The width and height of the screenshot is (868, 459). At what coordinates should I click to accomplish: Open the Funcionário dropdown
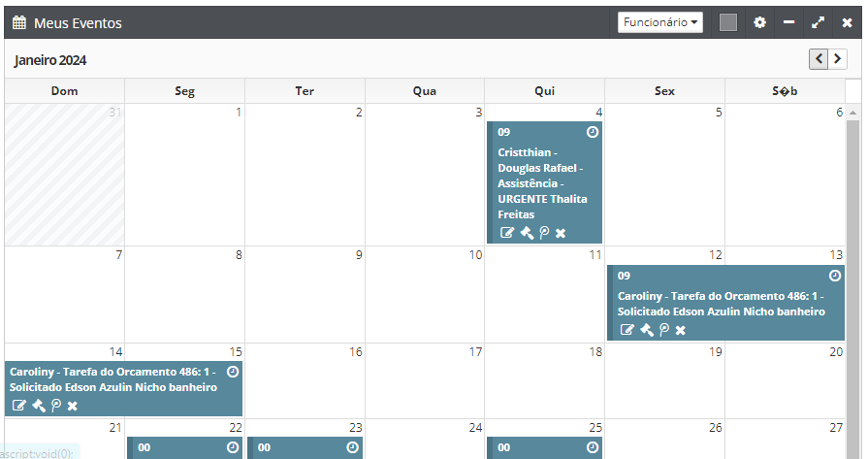(x=660, y=22)
